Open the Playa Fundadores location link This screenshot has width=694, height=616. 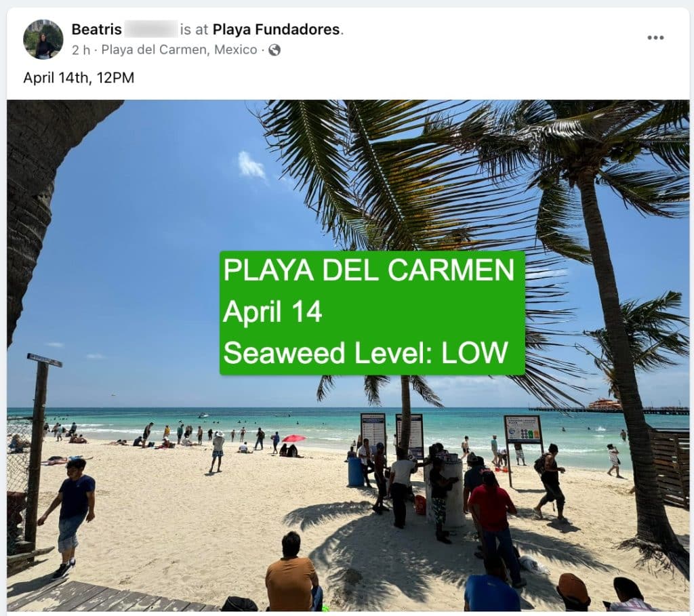pos(277,29)
